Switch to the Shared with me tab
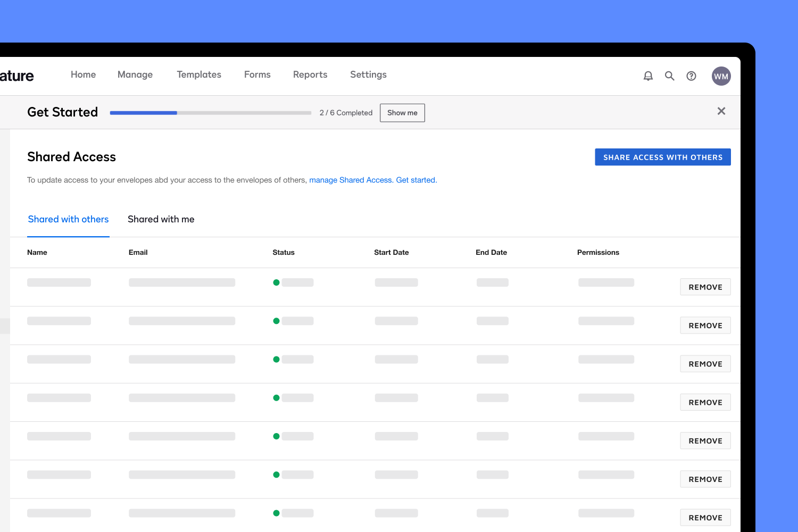The width and height of the screenshot is (798, 532). (161, 219)
